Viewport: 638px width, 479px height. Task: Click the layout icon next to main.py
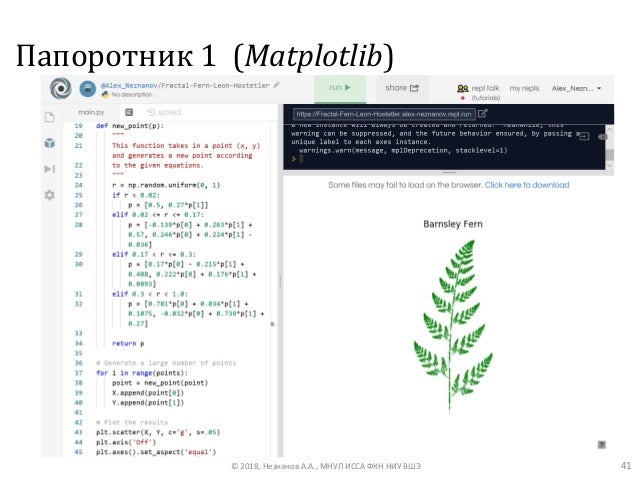tap(129, 112)
